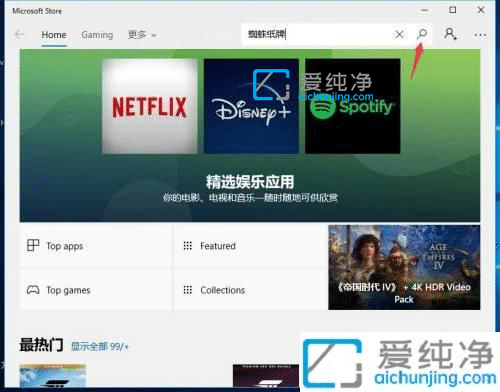
Task: Open the Age of Empires IV promo tile
Action: tap(404, 267)
